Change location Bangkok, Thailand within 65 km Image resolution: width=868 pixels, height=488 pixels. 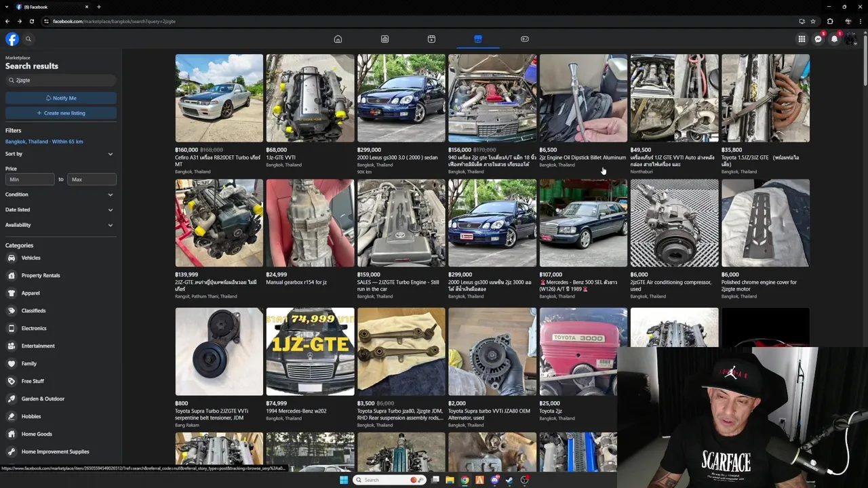[x=44, y=142]
